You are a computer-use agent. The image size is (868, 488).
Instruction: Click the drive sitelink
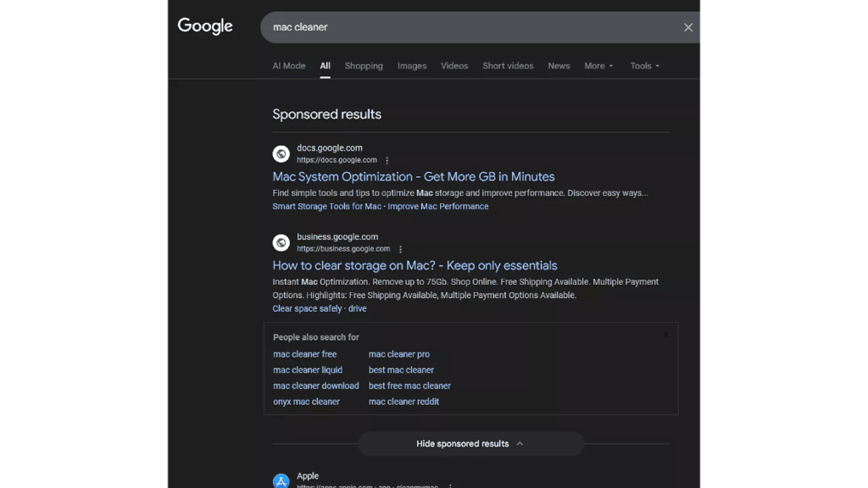click(x=357, y=308)
